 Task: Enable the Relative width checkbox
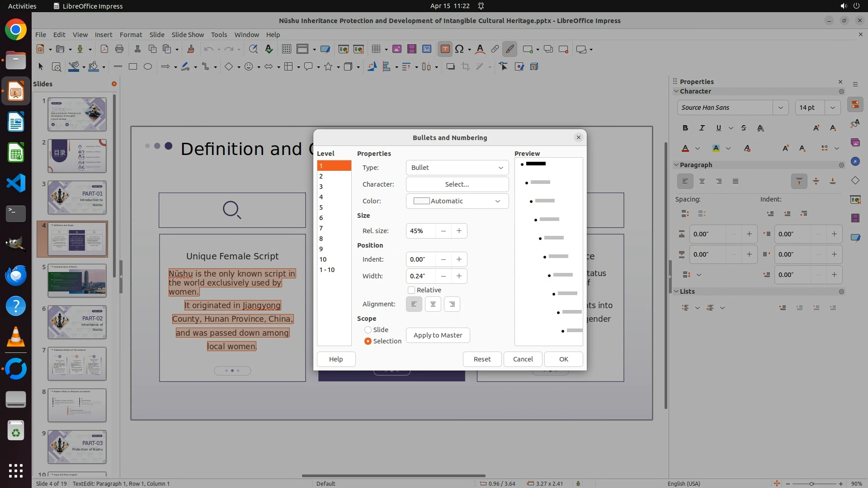point(411,290)
